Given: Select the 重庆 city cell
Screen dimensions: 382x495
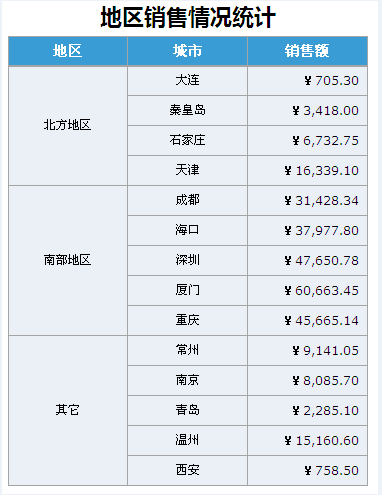Looking at the screenshot, I should point(187,321).
